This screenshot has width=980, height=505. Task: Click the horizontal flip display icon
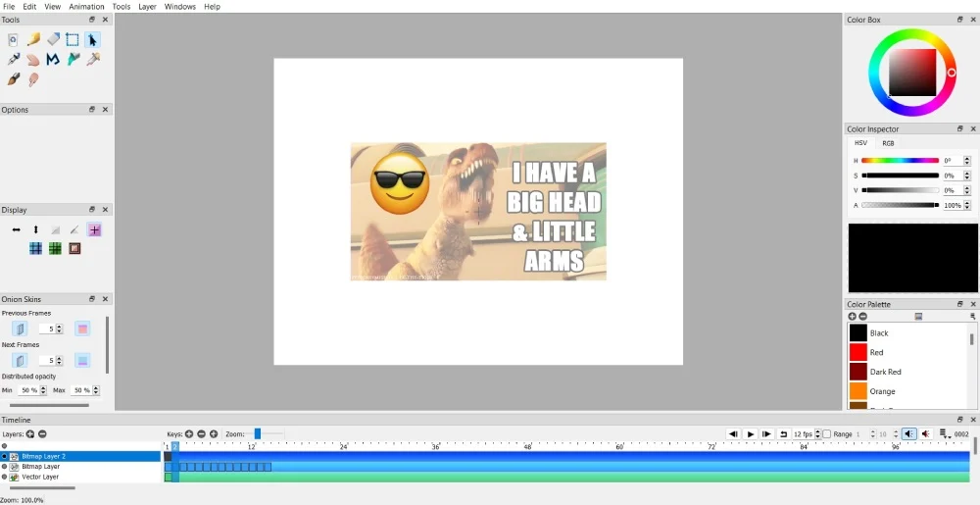click(17, 230)
